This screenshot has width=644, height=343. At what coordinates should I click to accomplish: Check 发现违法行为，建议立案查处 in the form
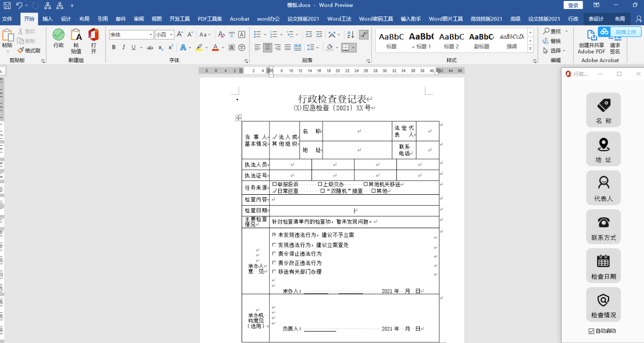pos(273,245)
